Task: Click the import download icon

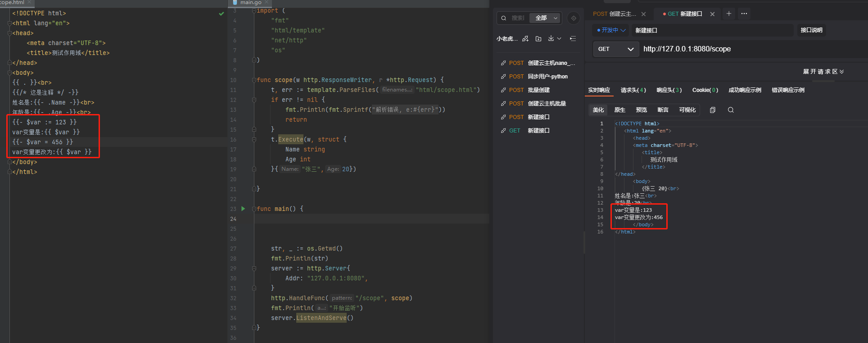Action: [551, 39]
